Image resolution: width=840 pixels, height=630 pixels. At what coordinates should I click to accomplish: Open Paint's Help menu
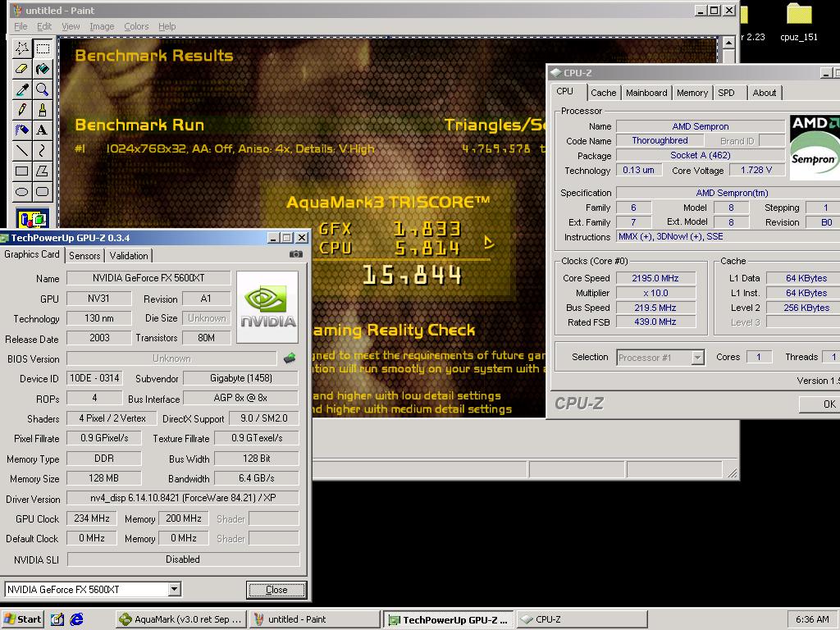(x=167, y=26)
